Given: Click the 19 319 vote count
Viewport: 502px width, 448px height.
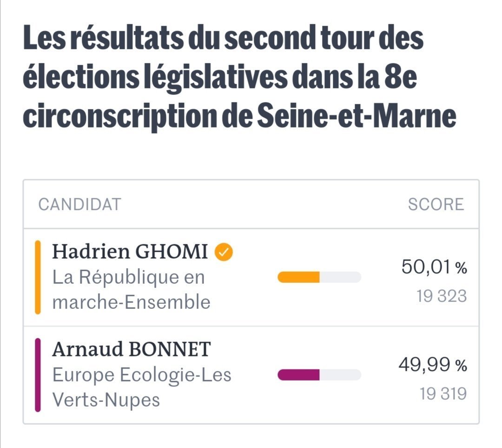Looking at the screenshot, I should click(443, 394).
